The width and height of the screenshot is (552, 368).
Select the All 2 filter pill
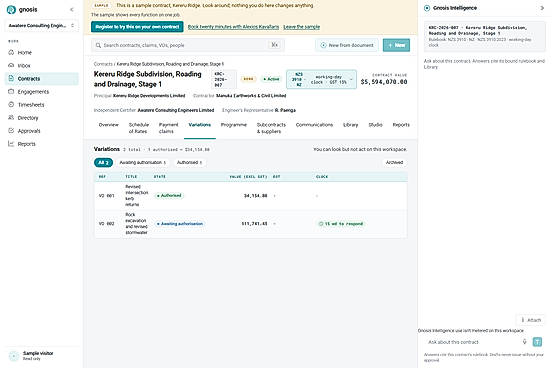(x=104, y=162)
